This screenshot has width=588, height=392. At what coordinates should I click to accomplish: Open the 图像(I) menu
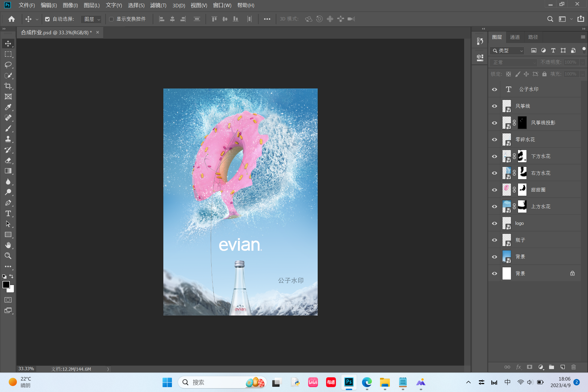(70, 5)
